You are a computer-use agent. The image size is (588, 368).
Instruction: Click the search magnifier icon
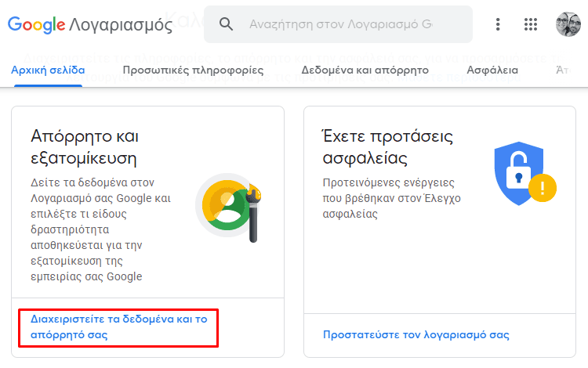[x=226, y=24]
